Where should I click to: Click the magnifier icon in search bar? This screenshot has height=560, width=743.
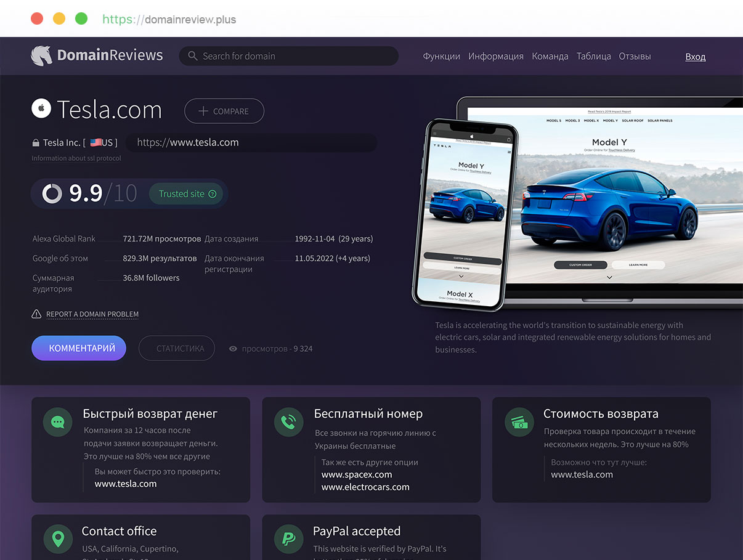[193, 56]
